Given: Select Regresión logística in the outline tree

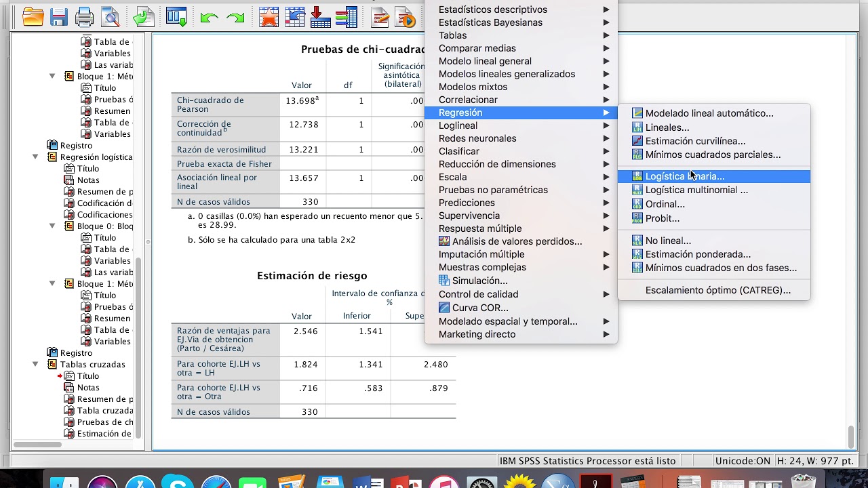Looking at the screenshot, I should pos(96,157).
